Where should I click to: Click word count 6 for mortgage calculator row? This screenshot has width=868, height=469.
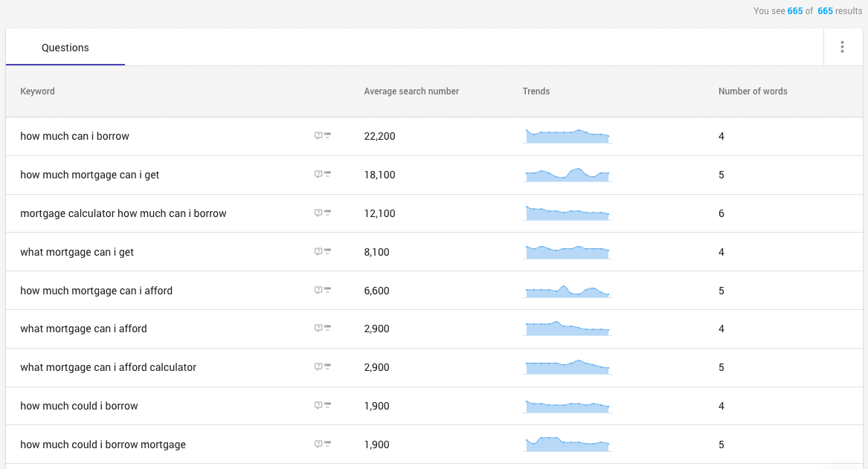721,213
